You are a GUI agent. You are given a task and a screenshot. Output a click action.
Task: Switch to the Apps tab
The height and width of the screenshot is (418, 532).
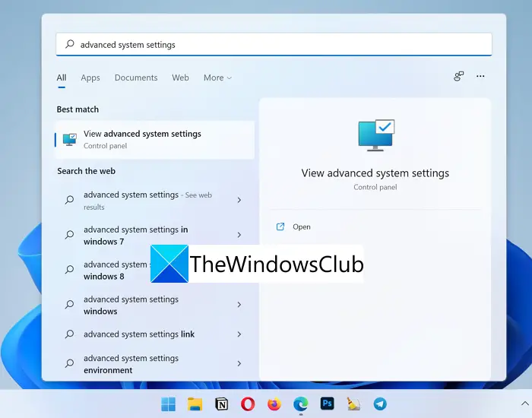pos(90,78)
